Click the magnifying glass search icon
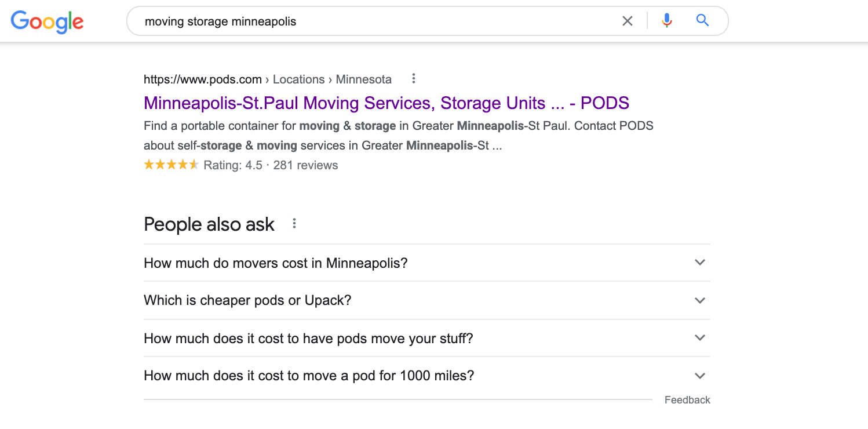868x429 pixels. [x=702, y=21]
